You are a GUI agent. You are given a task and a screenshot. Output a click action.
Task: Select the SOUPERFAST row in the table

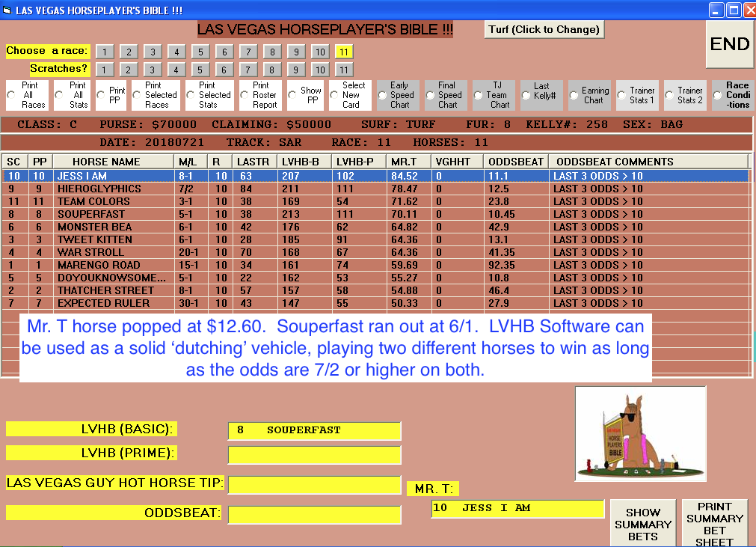[x=375, y=214]
